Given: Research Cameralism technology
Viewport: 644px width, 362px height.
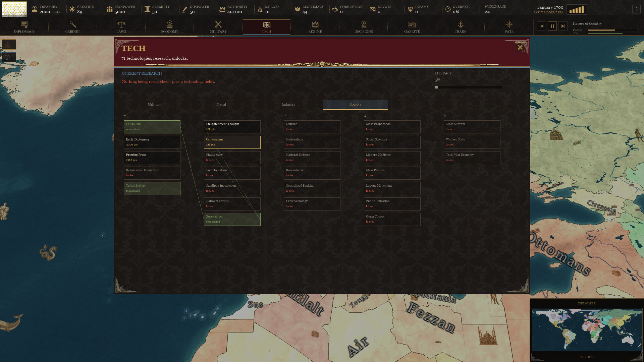Looking at the screenshot, I should click(x=232, y=142).
